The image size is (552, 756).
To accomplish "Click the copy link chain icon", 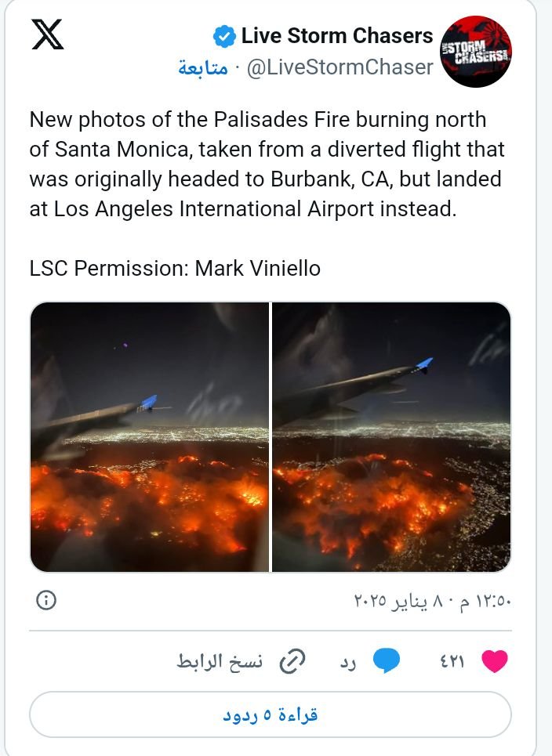I will pos(292,662).
